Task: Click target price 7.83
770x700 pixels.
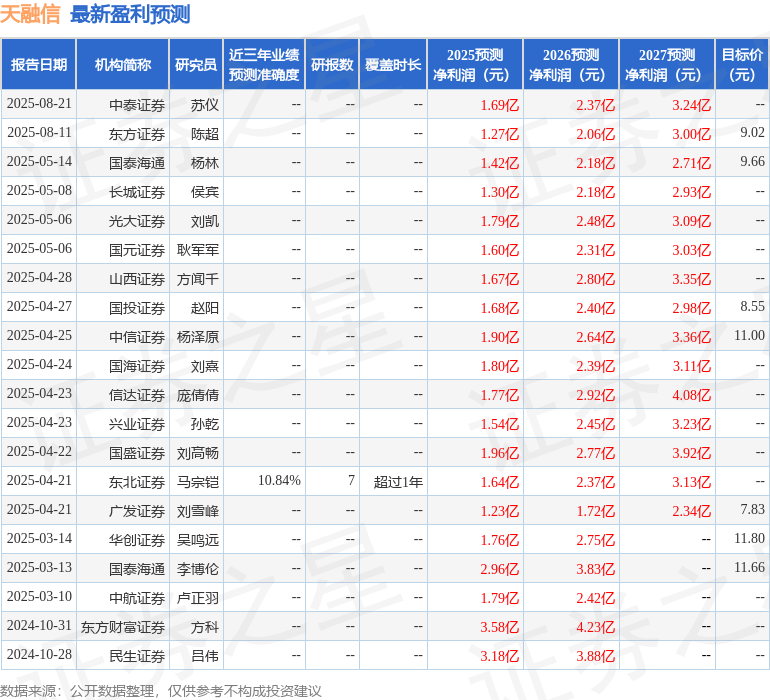Action: [x=752, y=509]
